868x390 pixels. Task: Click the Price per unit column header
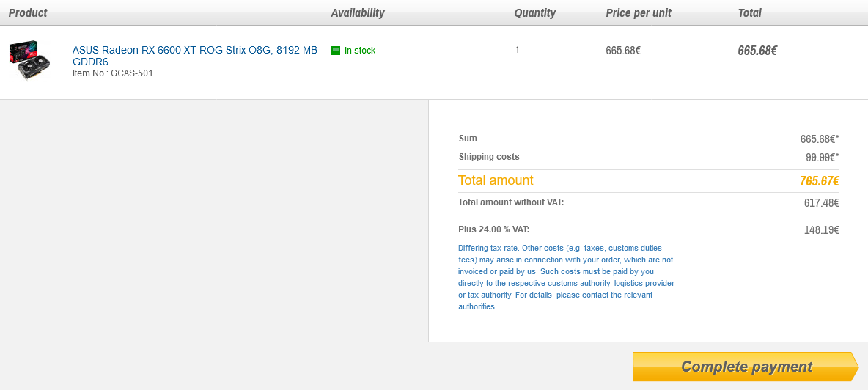[639, 12]
